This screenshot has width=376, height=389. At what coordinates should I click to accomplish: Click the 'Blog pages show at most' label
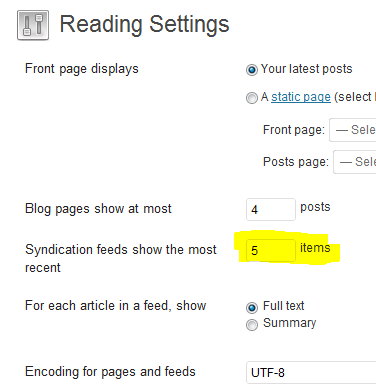[x=98, y=209]
